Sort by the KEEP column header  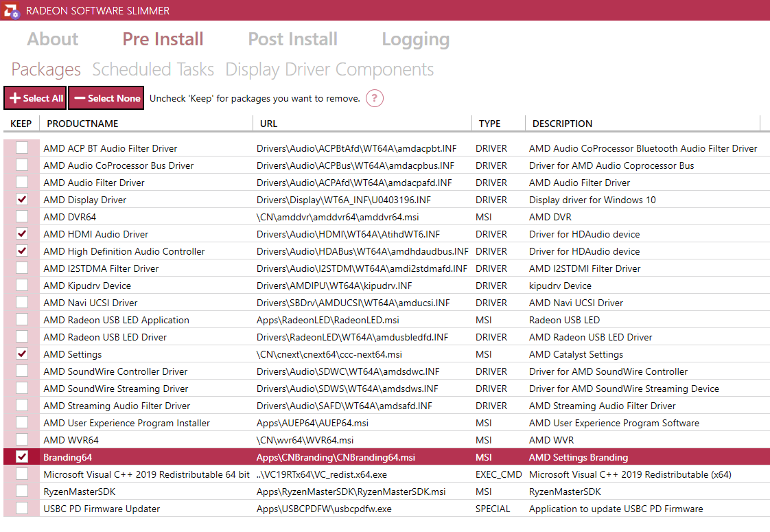click(x=21, y=124)
